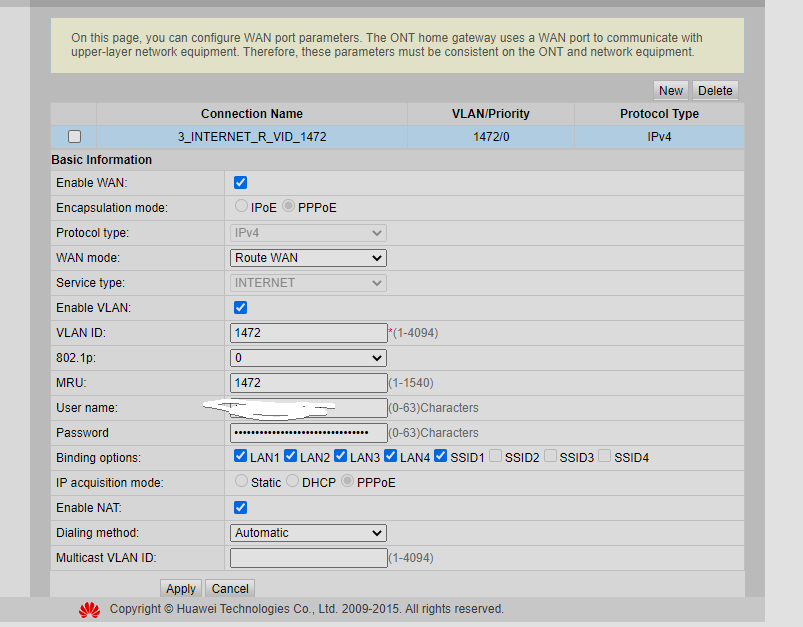The height and width of the screenshot is (627, 803).
Task: Uncheck the LAN1 binding option
Action: (240, 457)
